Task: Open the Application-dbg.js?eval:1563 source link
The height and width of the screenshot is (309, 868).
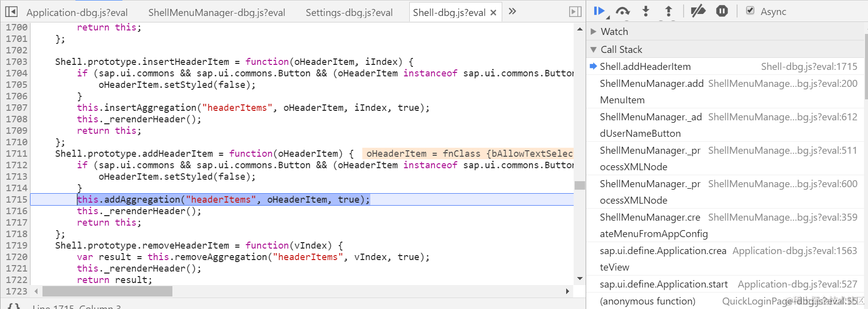Action: (795, 251)
